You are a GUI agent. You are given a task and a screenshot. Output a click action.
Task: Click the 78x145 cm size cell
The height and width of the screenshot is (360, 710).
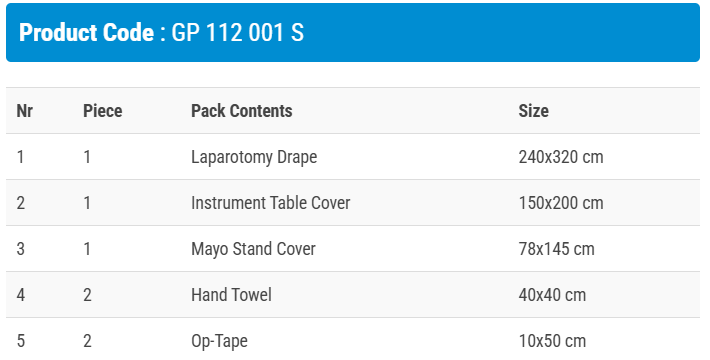[x=556, y=249]
